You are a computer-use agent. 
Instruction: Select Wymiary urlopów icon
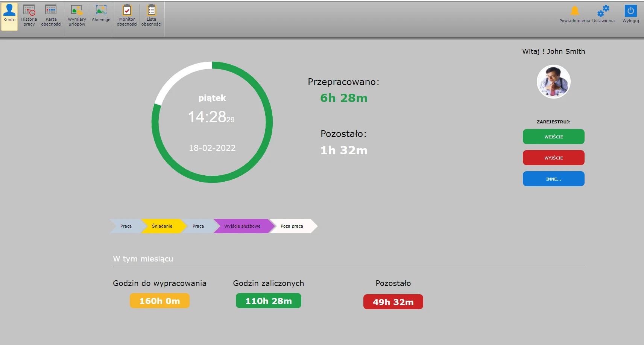pos(77,10)
